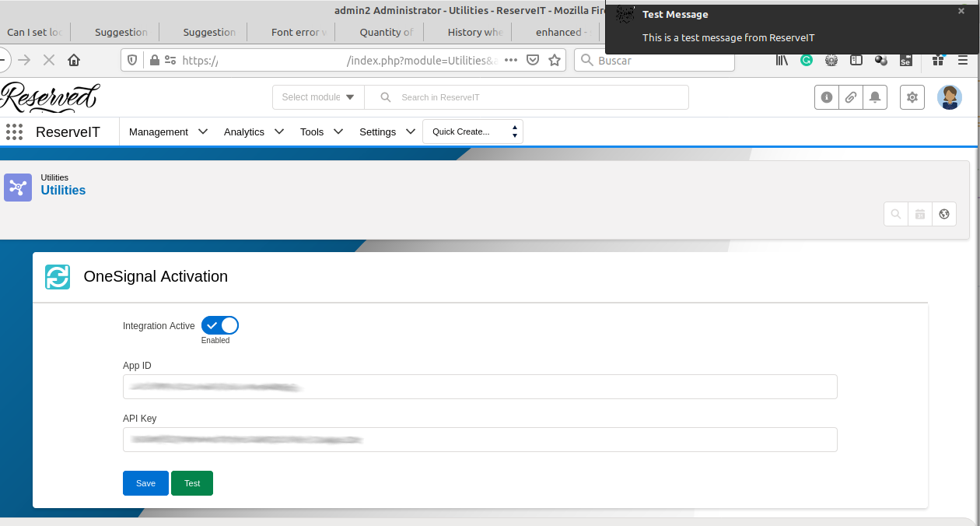Expand the Select module dropdown
This screenshot has height=526, width=980.
pyautogui.click(x=318, y=97)
